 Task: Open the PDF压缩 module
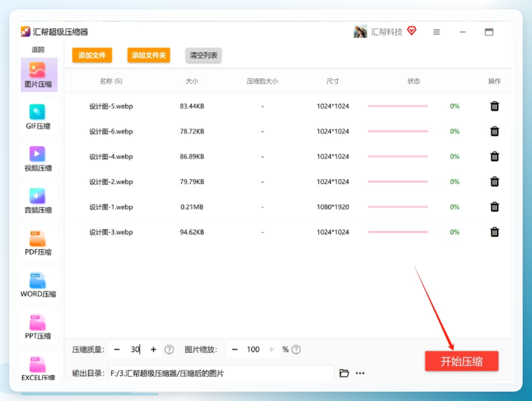click(x=39, y=243)
